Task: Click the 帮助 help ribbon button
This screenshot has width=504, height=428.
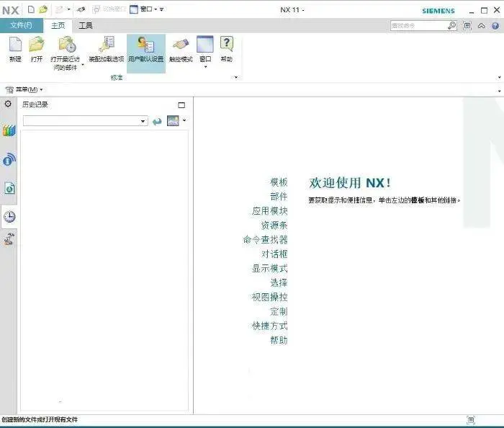Action: point(227,50)
